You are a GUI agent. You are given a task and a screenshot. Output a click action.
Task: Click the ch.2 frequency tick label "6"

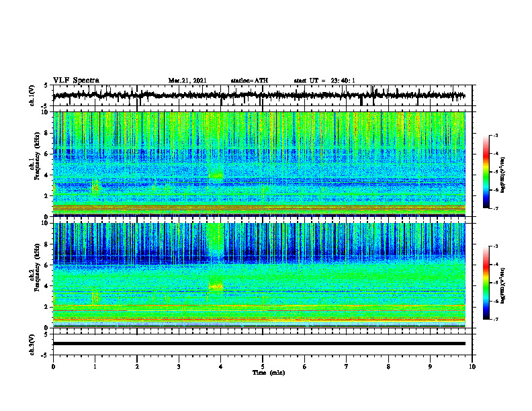(x=47, y=265)
